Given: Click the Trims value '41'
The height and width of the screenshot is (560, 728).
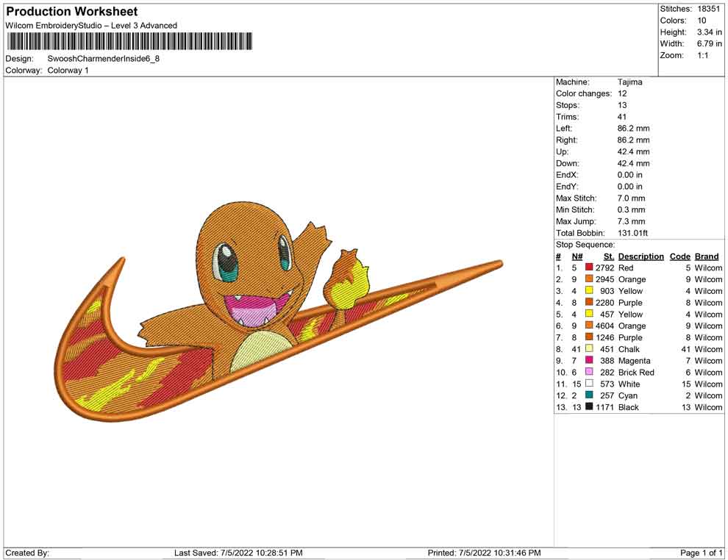Looking at the screenshot, I should pos(622,117).
